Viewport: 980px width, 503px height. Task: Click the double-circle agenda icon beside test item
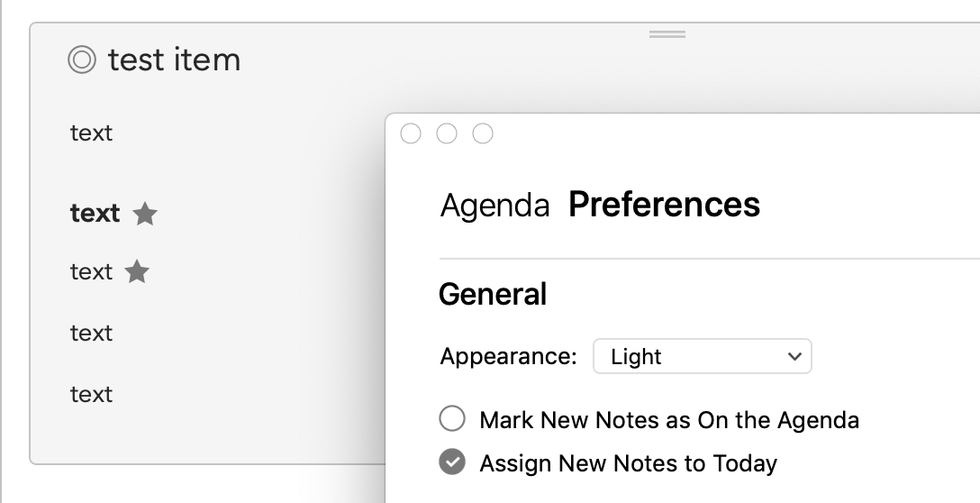pos(82,60)
